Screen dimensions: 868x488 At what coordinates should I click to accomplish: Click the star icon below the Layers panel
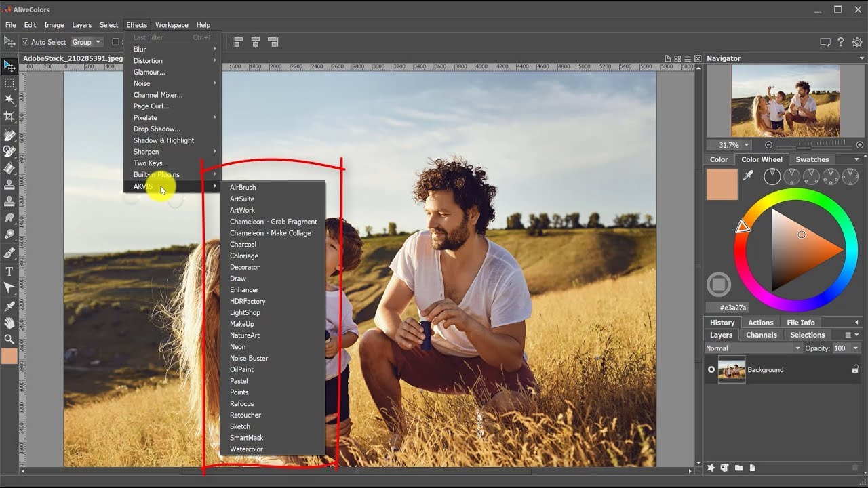pos(711,468)
